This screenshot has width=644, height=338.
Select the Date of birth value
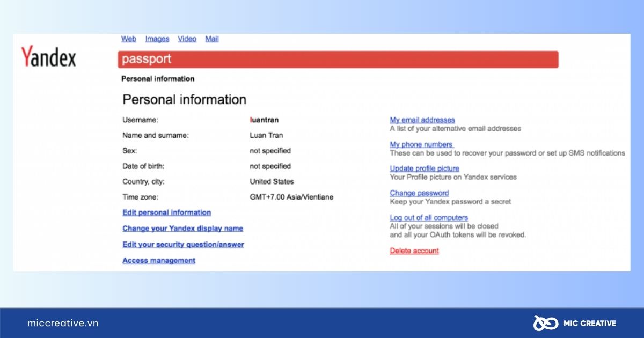pos(270,166)
